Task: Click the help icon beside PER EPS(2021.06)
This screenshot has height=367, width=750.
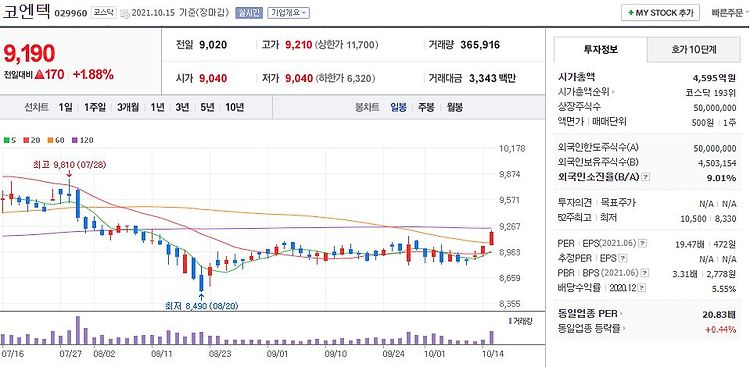Action: (641, 244)
